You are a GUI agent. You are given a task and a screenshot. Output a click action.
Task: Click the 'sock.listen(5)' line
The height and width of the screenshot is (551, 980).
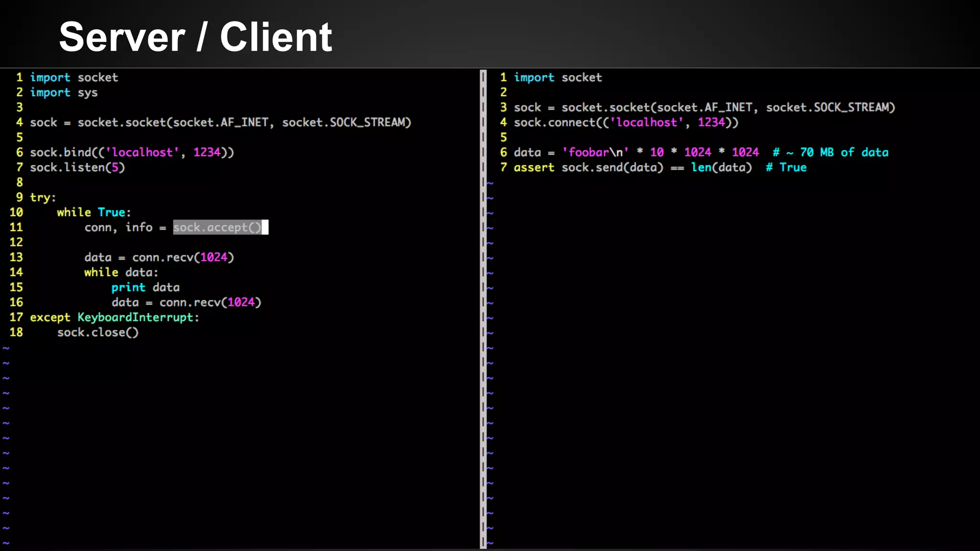78,167
